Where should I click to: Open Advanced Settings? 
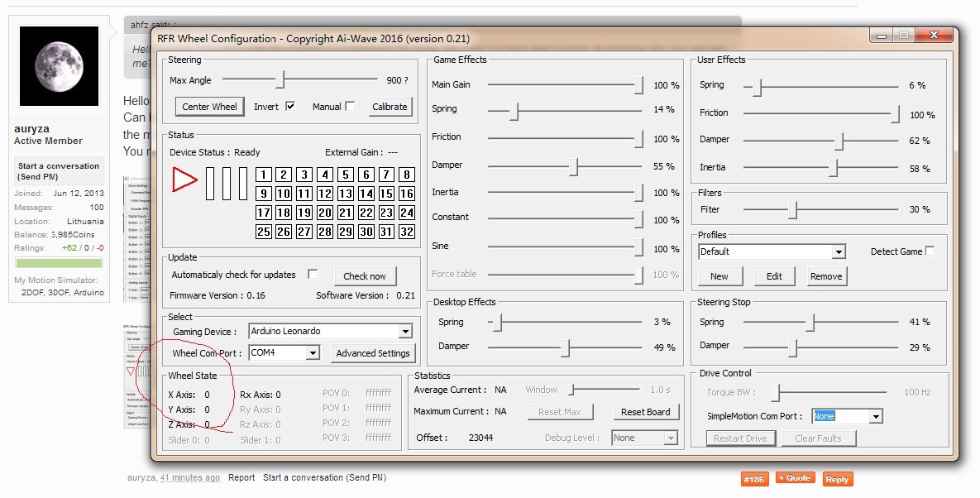(373, 353)
